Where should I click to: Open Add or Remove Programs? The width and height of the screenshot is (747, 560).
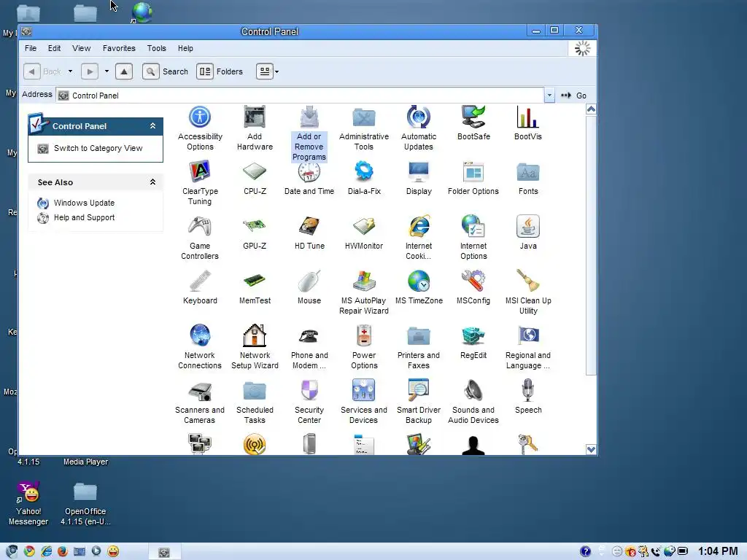point(309,133)
